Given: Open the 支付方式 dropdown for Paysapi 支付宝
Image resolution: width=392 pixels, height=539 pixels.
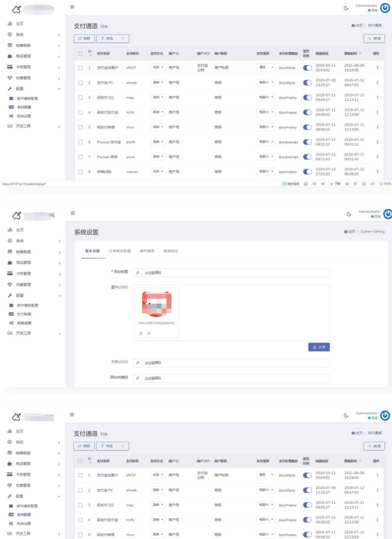Looking at the screenshot, I should (x=158, y=142).
